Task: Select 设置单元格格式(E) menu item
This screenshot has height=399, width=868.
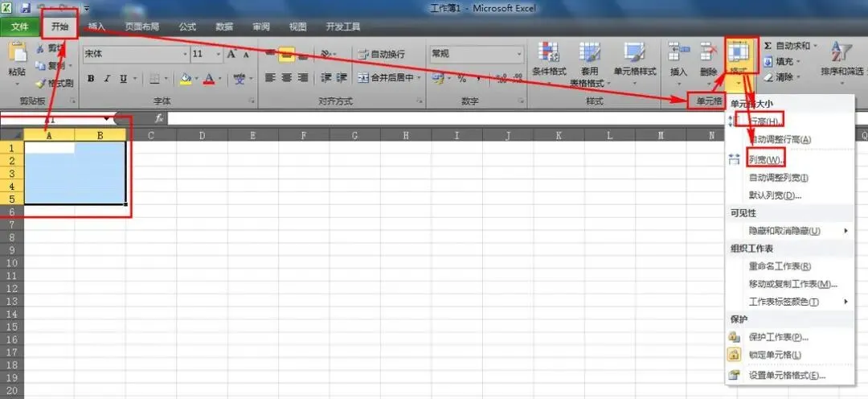Action: coord(789,375)
